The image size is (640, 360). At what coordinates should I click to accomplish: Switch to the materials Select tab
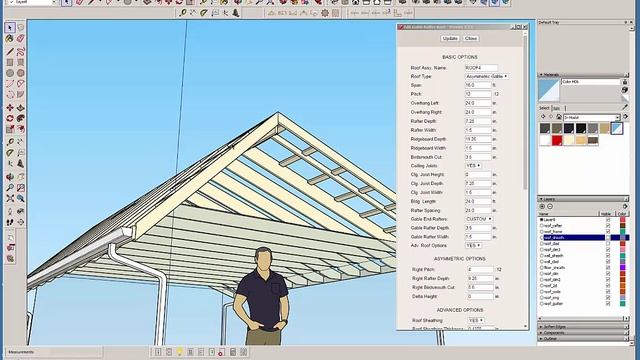(x=544, y=108)
